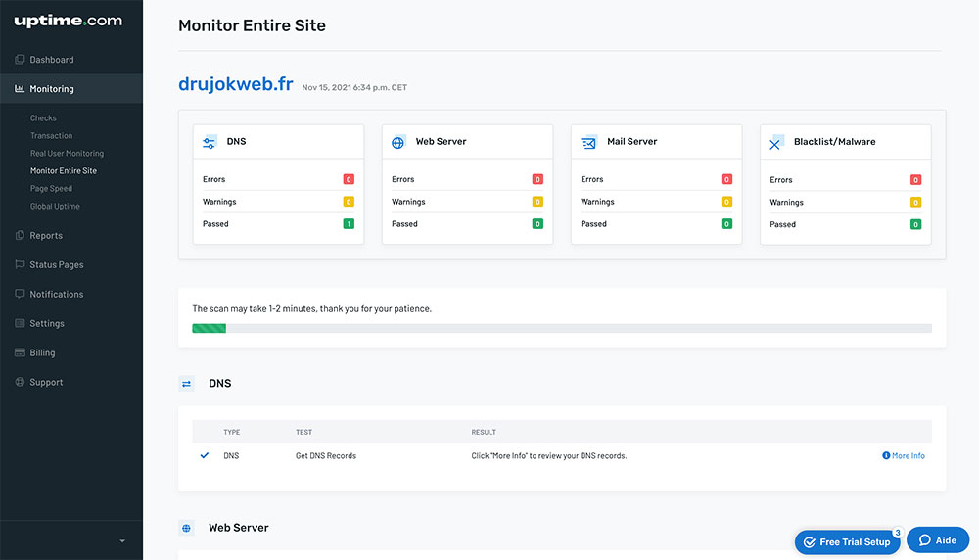Screen dimensions: 979x560
Task: Expand the sidebar bottom dropdown arrow
Action: coord(122,541)
